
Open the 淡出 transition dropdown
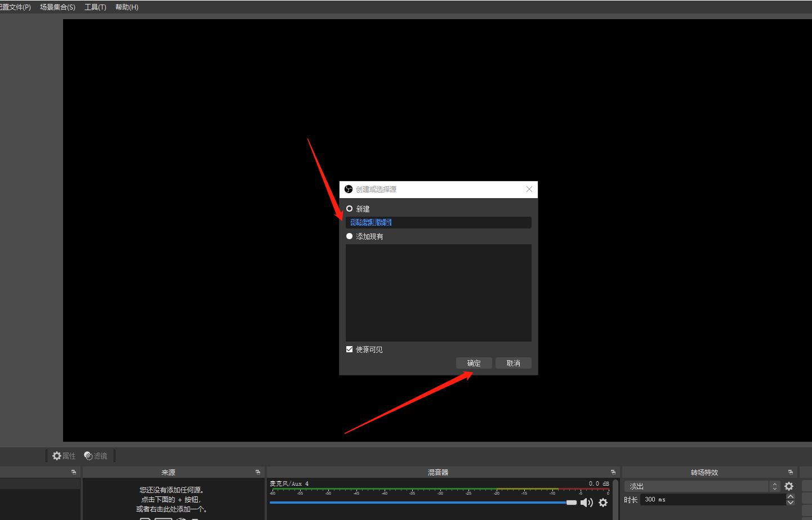click(x=702, y=486)
